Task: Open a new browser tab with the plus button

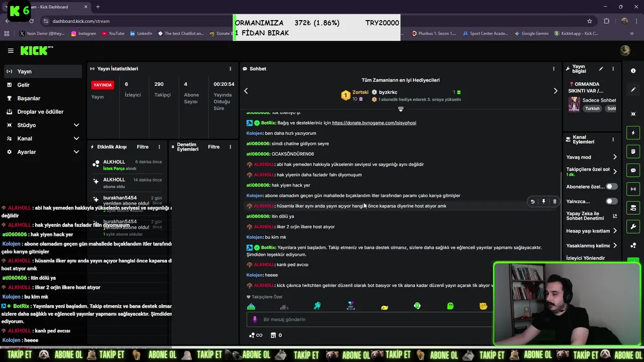Action: click(x=98, y=7)
